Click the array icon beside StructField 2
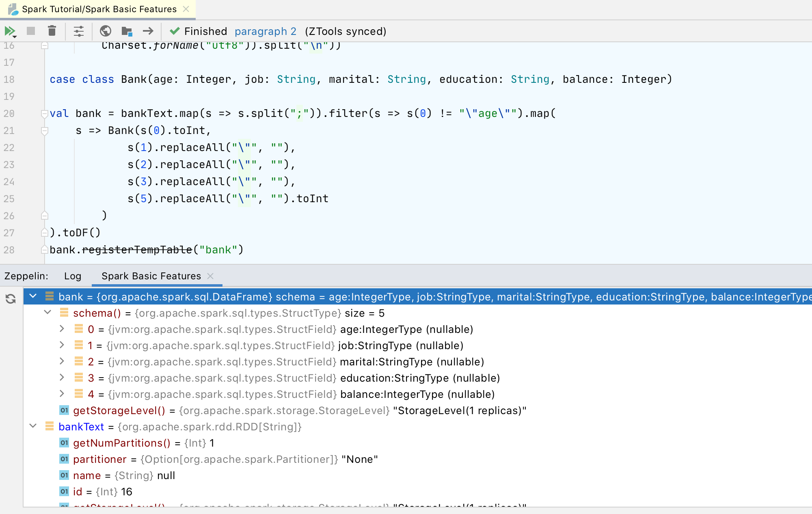 [78, 361]
